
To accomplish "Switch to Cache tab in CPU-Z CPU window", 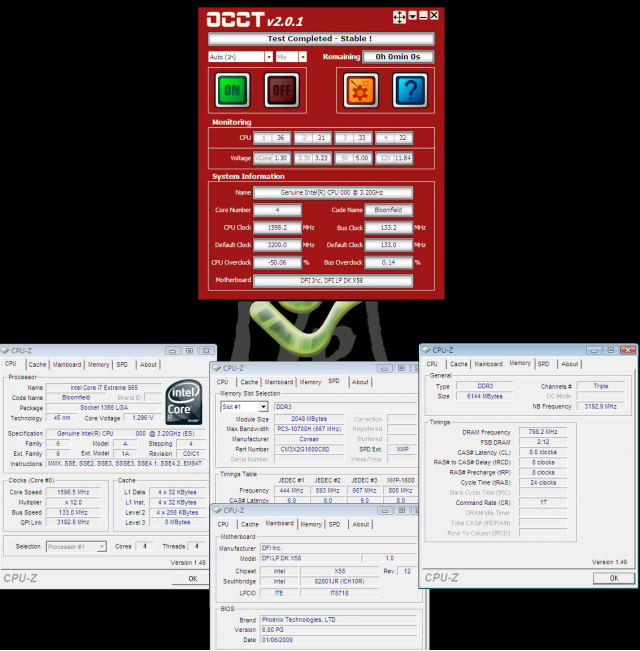I will pyautogui.click(x=37, y=365).
